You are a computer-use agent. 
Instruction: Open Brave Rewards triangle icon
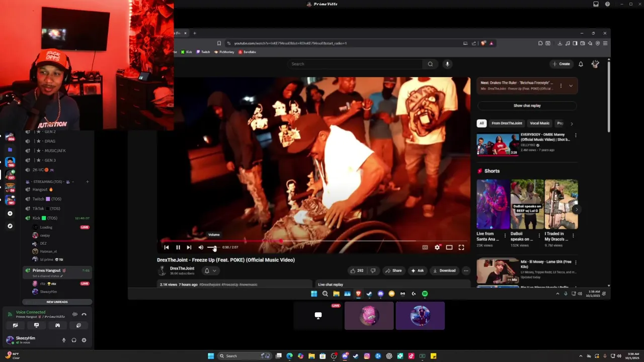point(492,43)
